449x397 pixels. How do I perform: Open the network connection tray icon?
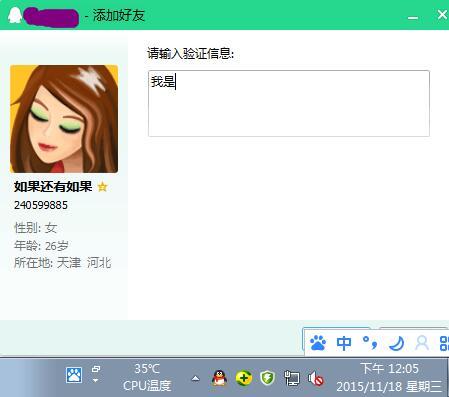pos(291,378)
